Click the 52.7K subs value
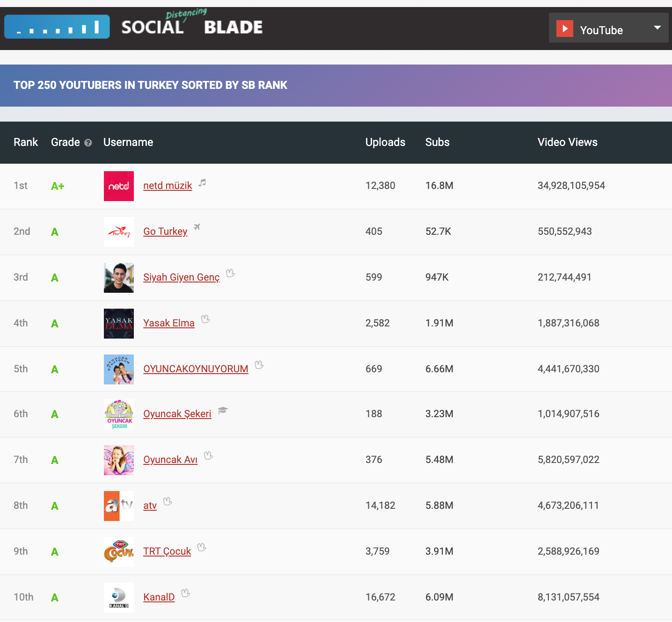The image size is (672, 622). tap(438, 231)
